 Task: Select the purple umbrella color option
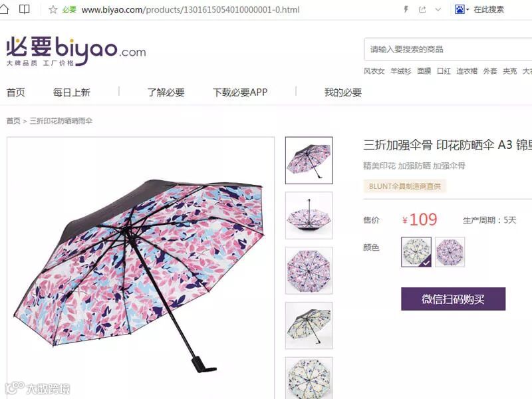450,252
